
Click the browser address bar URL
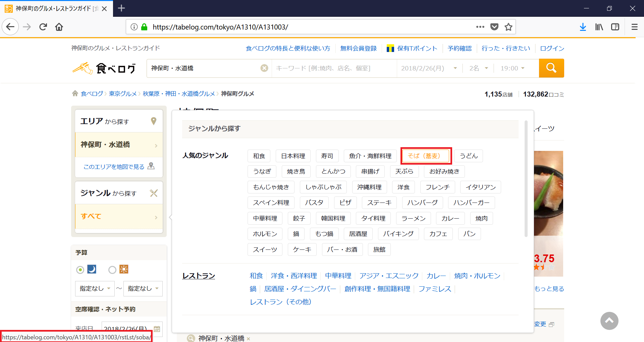[220, 27]
